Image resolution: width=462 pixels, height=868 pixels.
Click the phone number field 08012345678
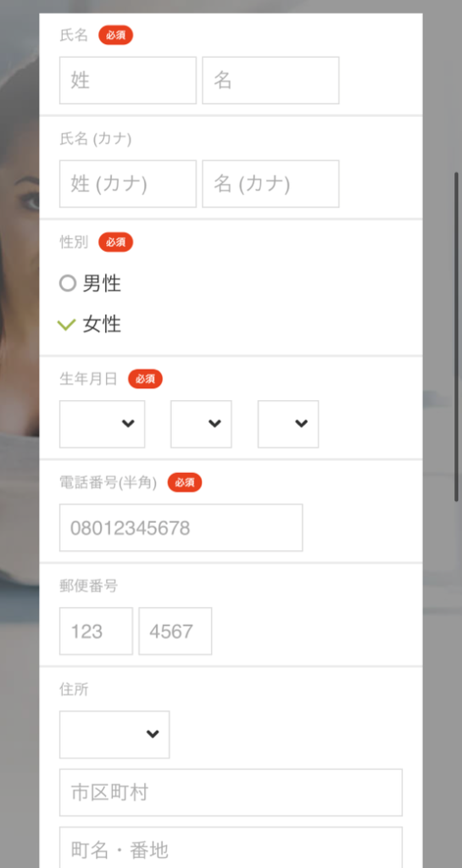click(181, 527)
